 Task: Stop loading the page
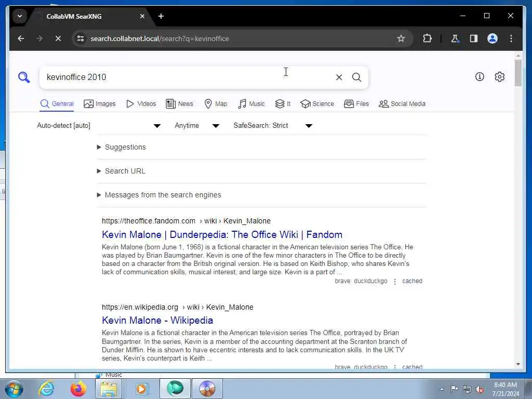58,38
